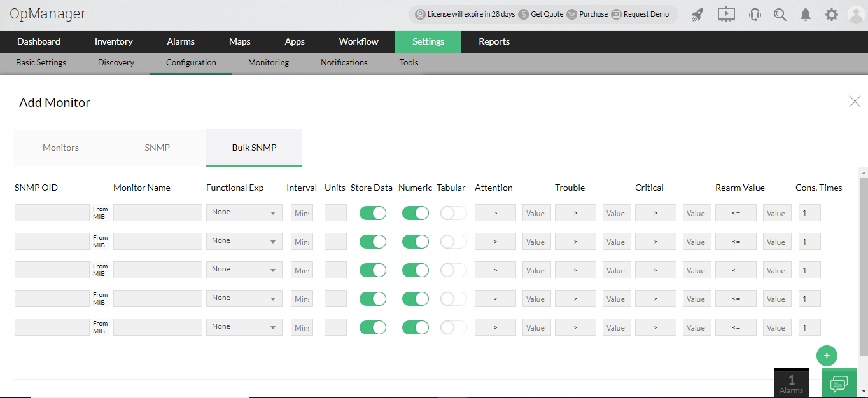Open the Tools submenu
This screenshot has width=868, height=398.
click(x=409, y=62)
